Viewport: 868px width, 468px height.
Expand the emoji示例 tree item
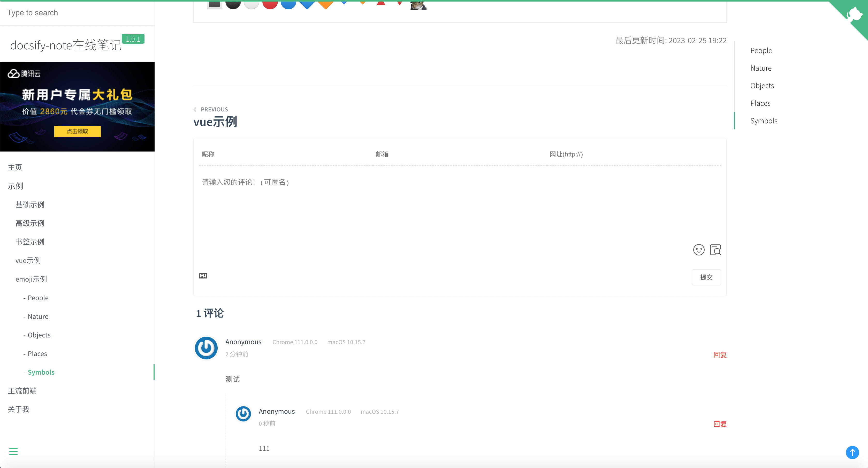(31, 279)
